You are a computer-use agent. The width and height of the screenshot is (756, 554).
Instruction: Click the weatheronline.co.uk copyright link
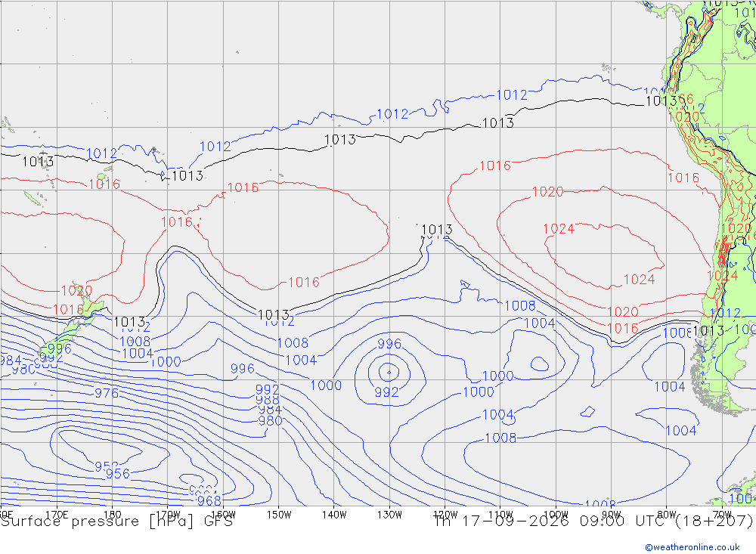pyautogui.click(x=692, y=547)
